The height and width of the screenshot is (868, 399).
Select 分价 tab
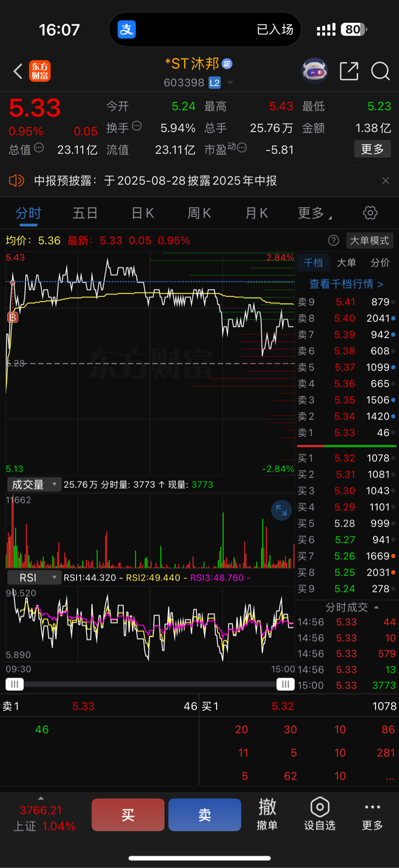[x=380, y=263]
